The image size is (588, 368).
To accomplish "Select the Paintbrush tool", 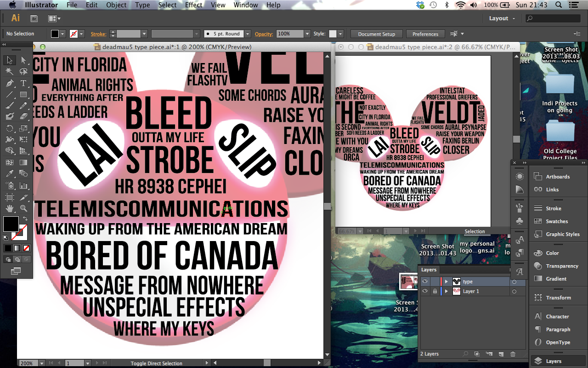I will 10,105.
